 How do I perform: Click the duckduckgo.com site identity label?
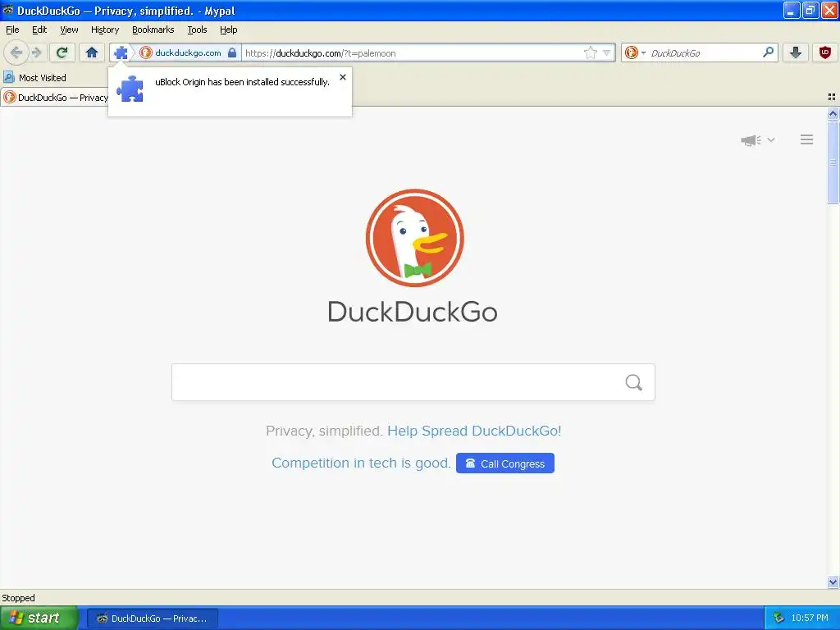(x=188, y=53)
